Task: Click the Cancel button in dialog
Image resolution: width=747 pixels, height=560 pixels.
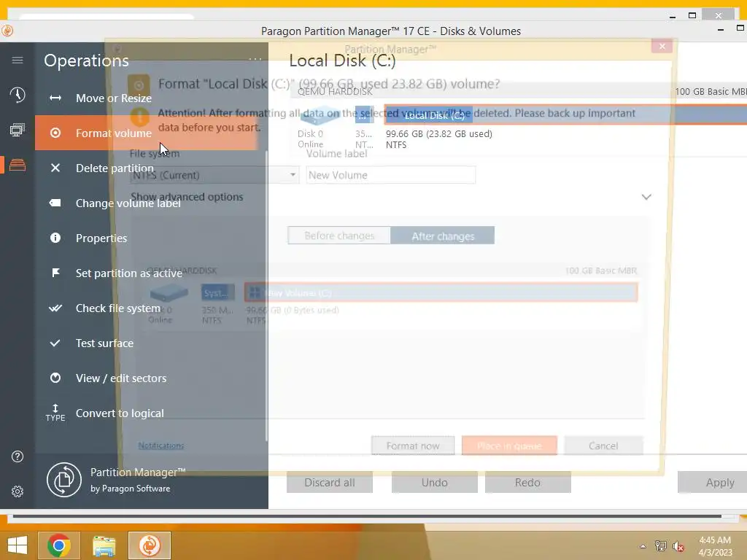Action: pyautogui.click(x=603, y=446)
